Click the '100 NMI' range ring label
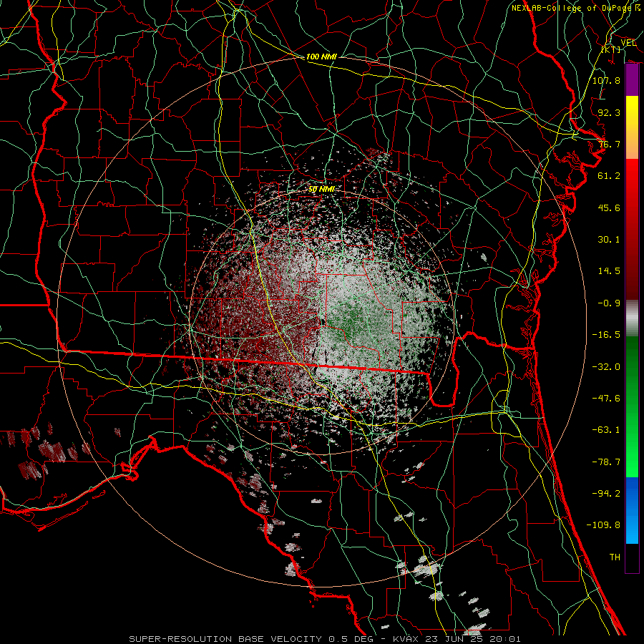This screenshot has width=644, height=644. pyautogui.click(x=321, y=57)
